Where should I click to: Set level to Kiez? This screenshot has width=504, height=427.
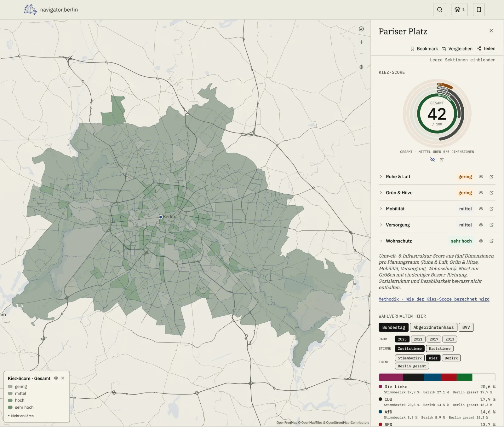click(x=433, y=358)
